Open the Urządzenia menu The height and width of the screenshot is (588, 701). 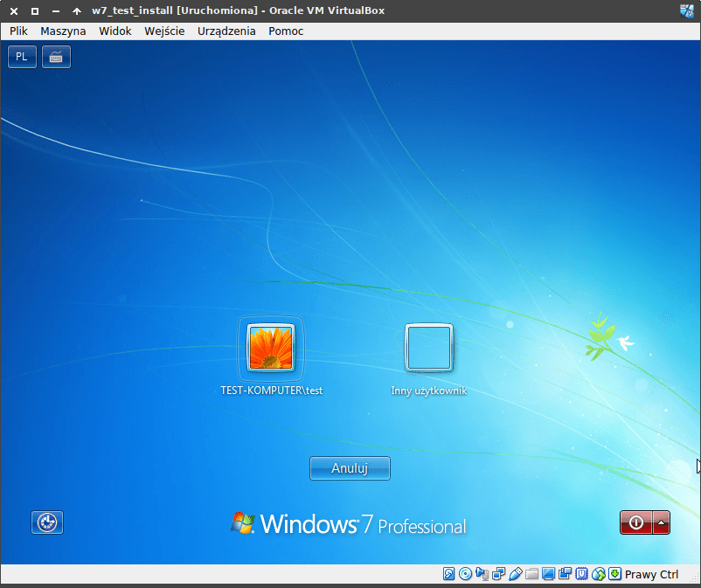(226, 31)
